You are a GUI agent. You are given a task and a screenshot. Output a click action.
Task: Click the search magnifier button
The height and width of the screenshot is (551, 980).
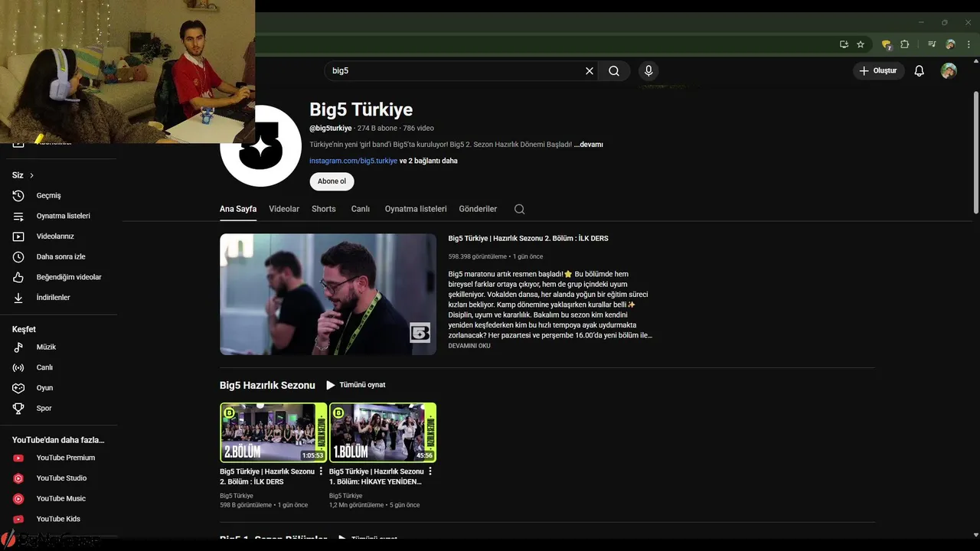614,70
